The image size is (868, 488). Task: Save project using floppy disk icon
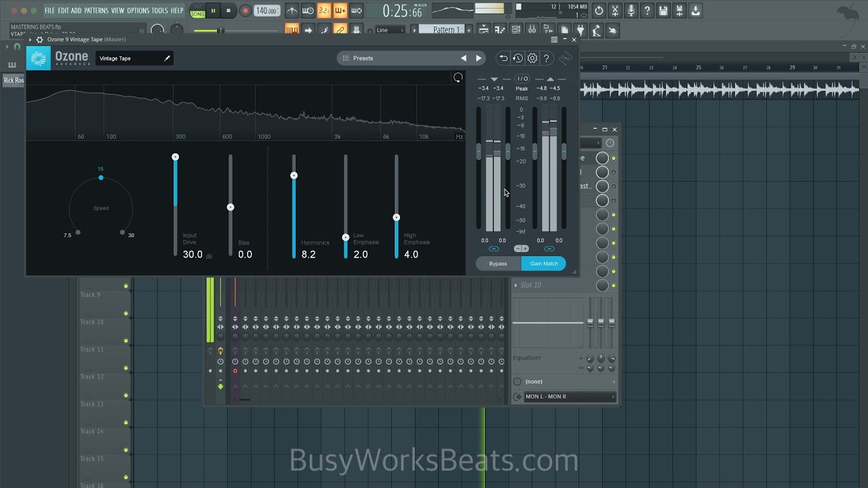click(x=663, y=11)
